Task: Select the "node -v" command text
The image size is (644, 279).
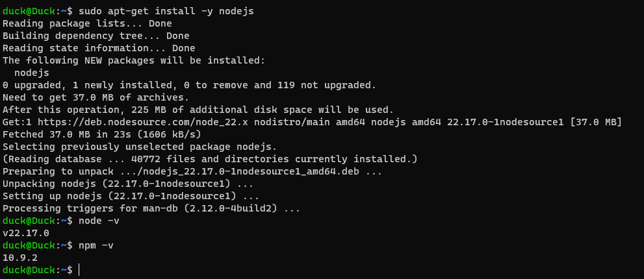Action: pyautogui.click(x=99, y=221)
